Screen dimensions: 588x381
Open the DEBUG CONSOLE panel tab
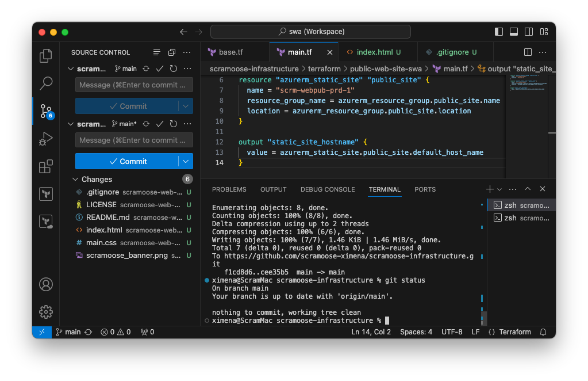click(328, 189)
